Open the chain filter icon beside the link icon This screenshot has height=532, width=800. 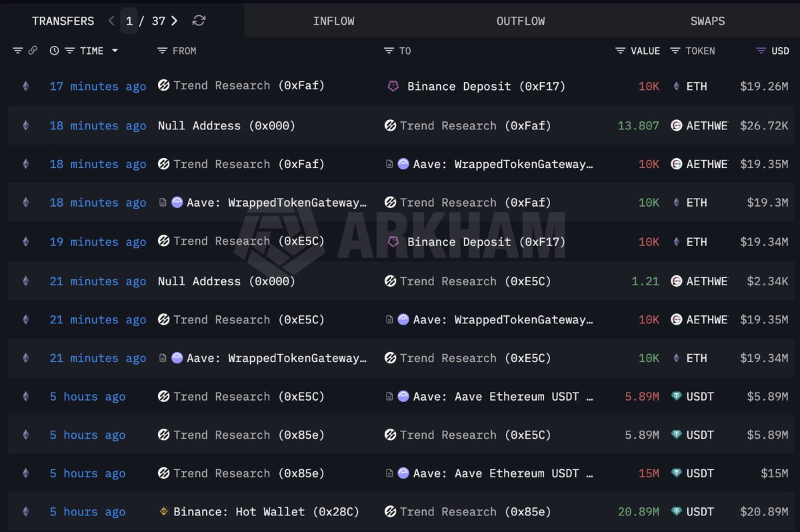click(18, 51)
